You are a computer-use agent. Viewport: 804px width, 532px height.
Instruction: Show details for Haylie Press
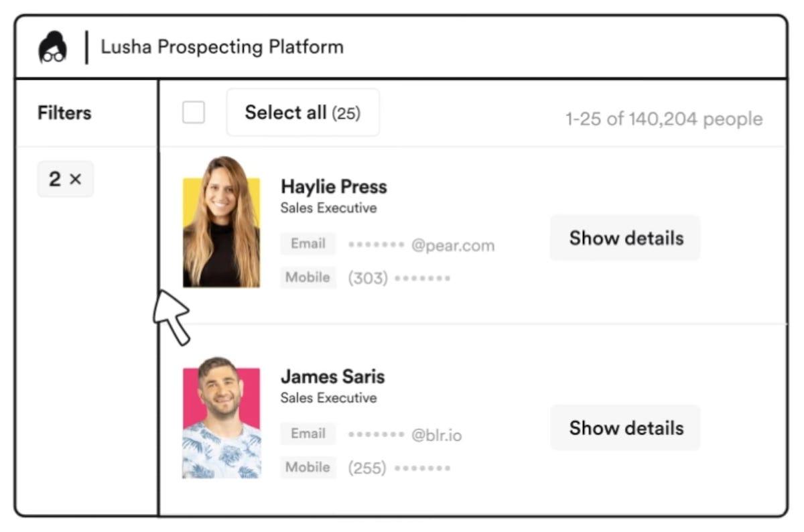pos(626,238)
